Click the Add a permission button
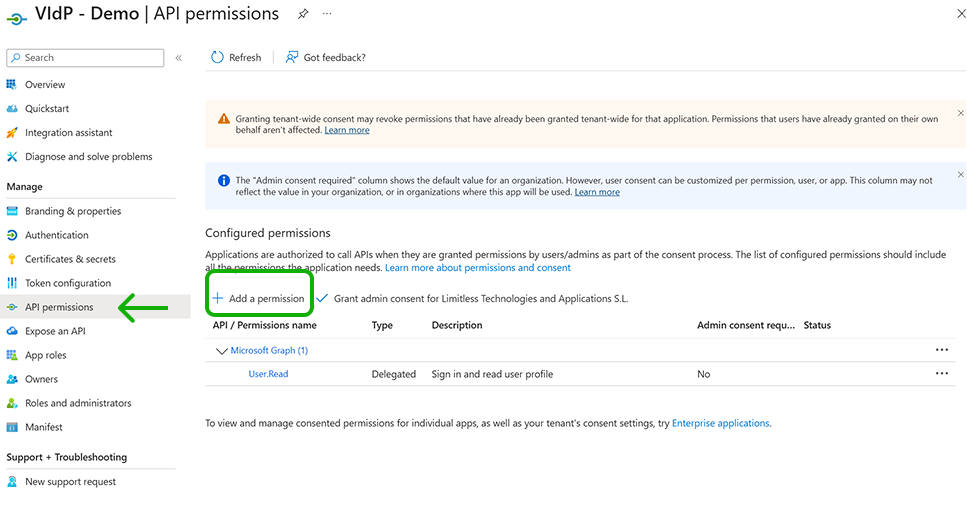 tap(258, 299)
